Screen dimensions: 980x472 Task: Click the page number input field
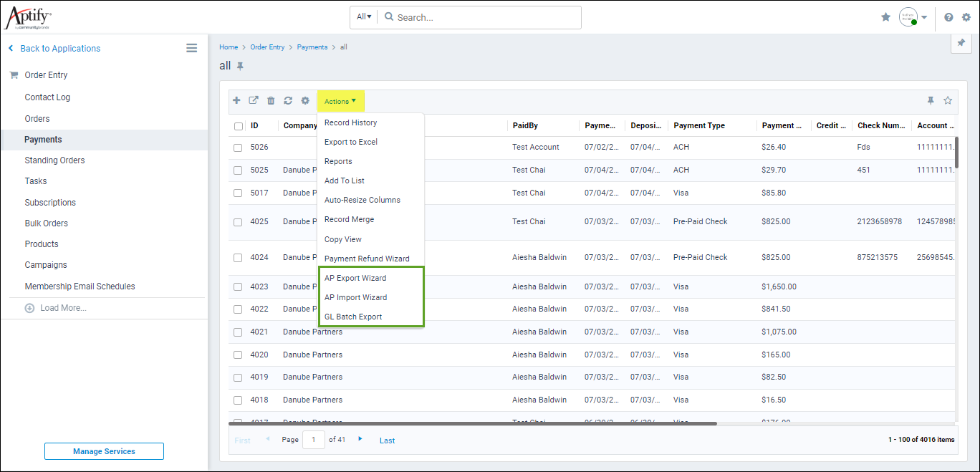[x=313, y=439]
